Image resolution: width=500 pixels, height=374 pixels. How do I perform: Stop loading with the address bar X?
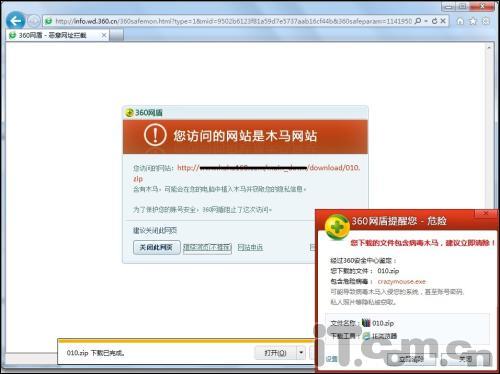point(443,21)
